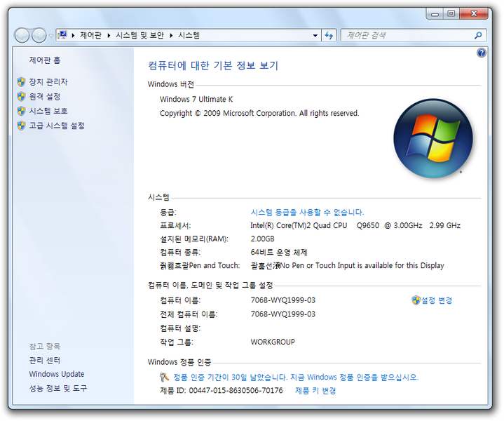Open 원격 설정 link
Screen dimensions: 504x421
[45, 97]
